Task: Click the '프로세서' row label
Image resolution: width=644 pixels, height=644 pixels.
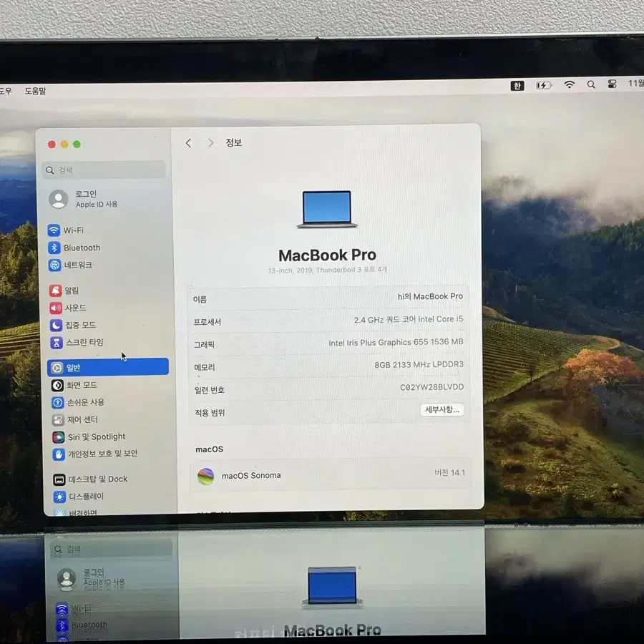Action: click(x=208, y=322)
